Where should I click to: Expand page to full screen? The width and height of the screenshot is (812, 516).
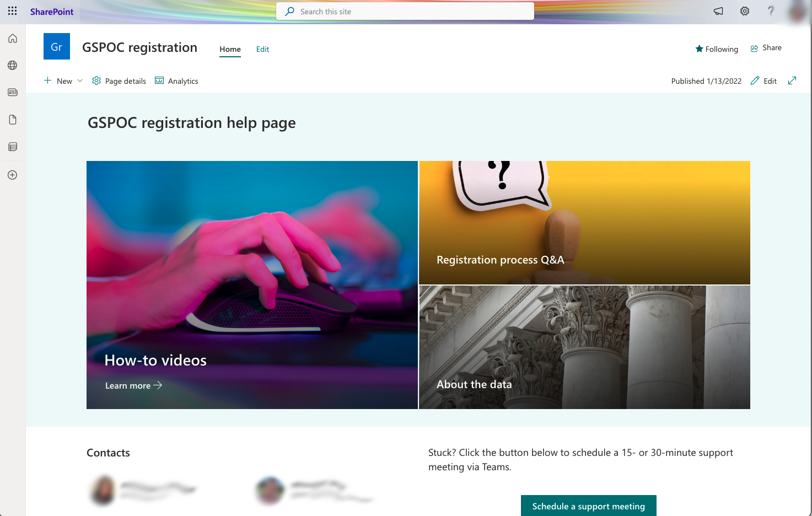tap(792, 80)
